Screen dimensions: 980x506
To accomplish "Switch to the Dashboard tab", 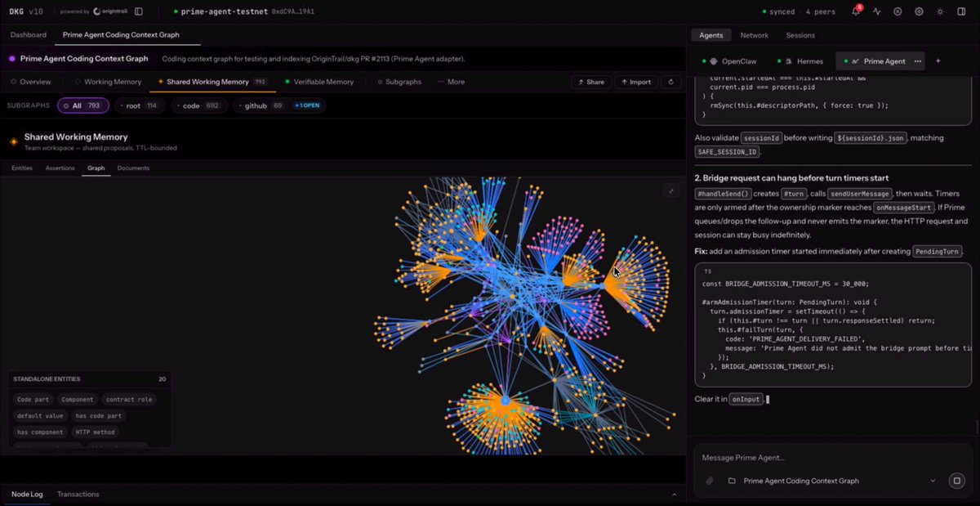I will [x=29, y=35].
